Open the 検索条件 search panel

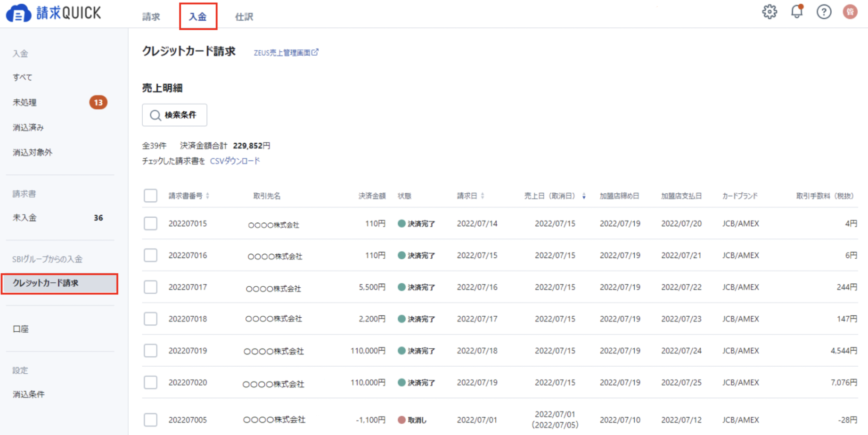[x=174, y=115]
